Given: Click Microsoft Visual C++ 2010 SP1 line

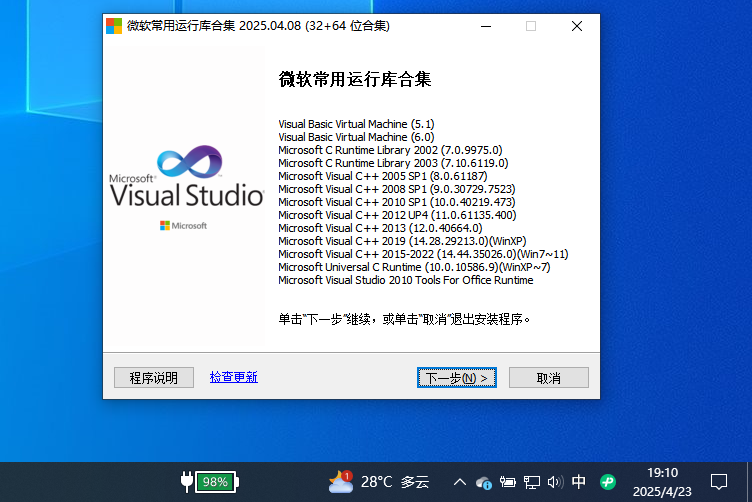Looking at the screenshot, I should tap(397, 202).
